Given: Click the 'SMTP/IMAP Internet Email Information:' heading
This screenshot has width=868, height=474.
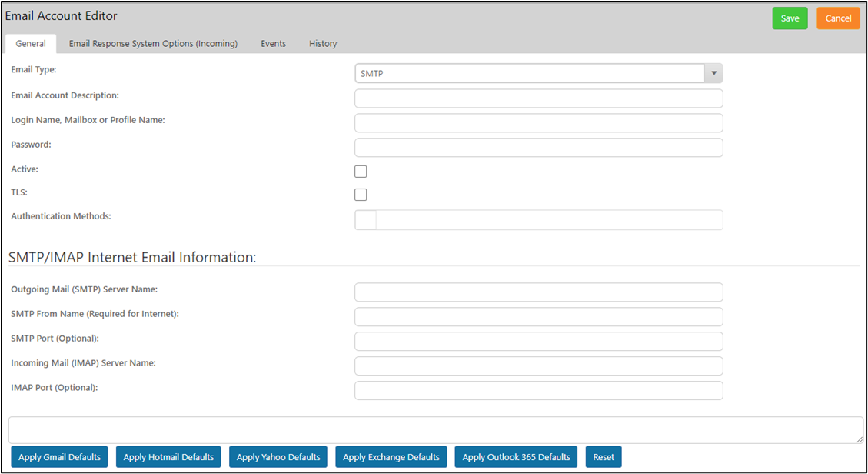Looking at the screenshot, I should (132, 258).
